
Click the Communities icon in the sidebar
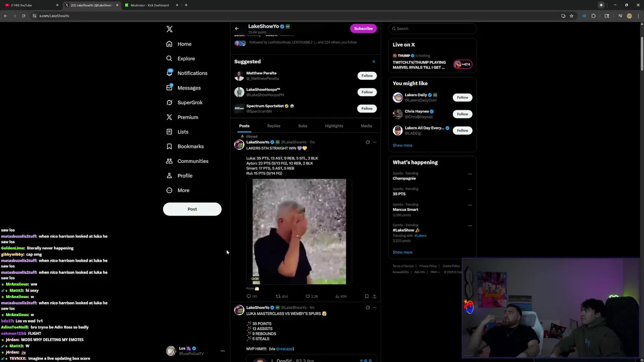169,161
